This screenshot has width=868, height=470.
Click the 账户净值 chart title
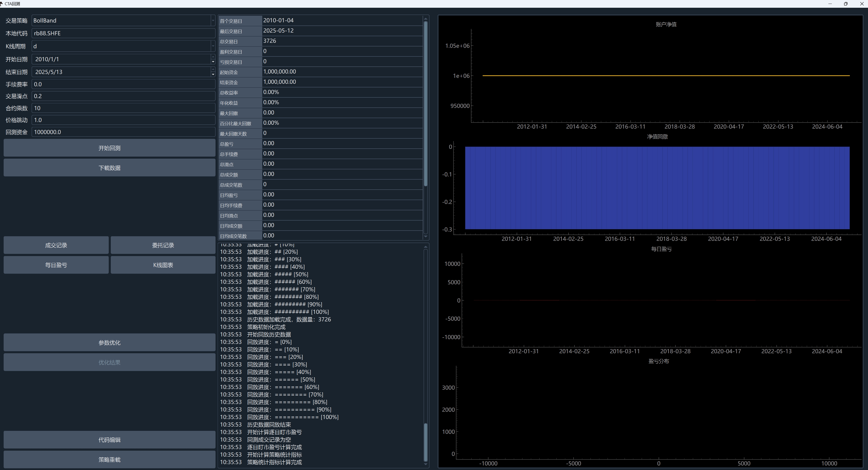[x=666, y=25]
